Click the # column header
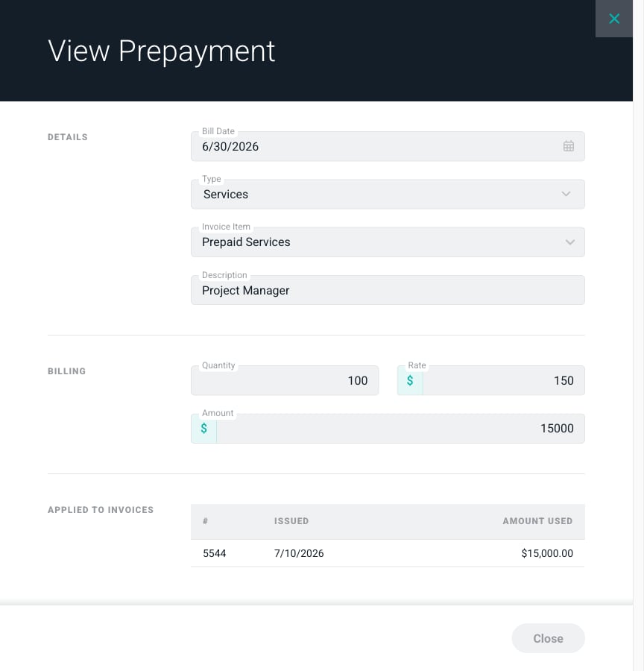The height and width of the screenshot is (671, 644). (205, 521)
